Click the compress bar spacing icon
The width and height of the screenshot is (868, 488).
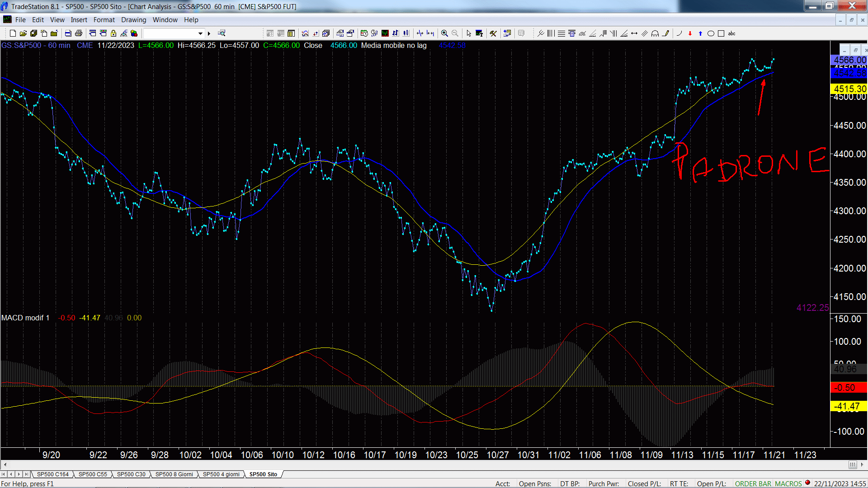coord(420,33)
